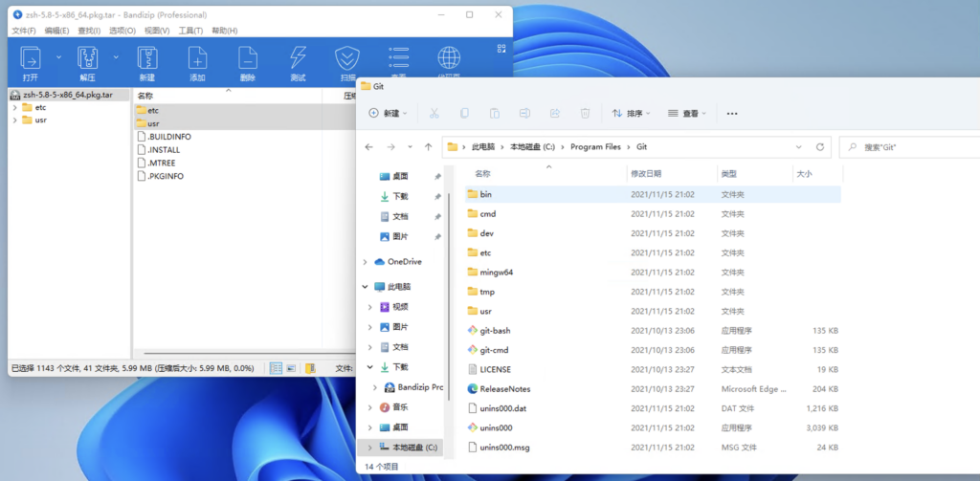Image resolution: width=980 pixels, height=481 pixels.
Task: Click the Bandizip list-style view toolbar icon
Action: coord(398,58)
